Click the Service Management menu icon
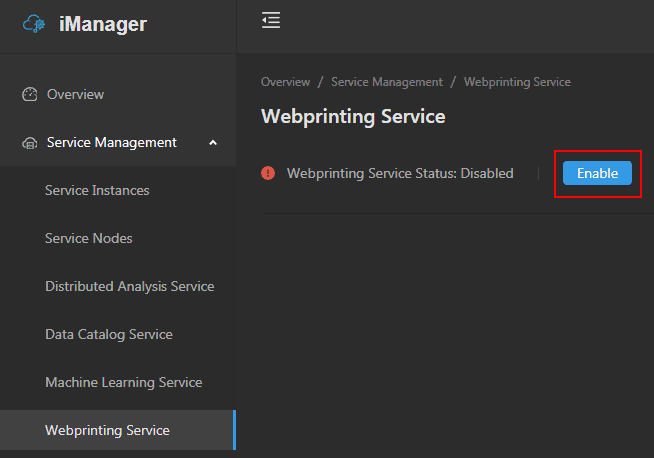This screenshot has height=458, width=654. (x=29, y=143)
